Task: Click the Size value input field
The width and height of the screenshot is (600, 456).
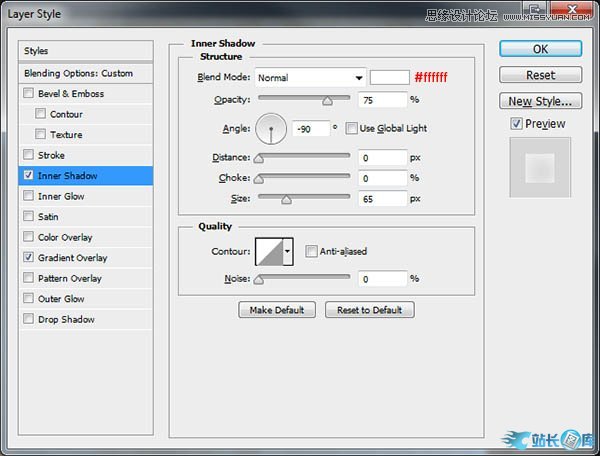Action: click(x=382, y=199)
